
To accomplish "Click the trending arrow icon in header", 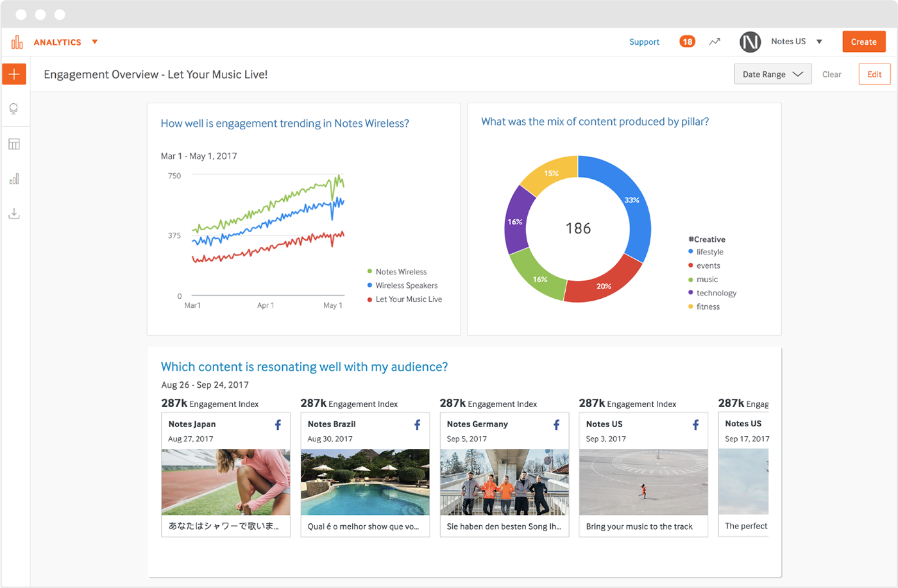I will pyautogui.click(x=715, y=42).
